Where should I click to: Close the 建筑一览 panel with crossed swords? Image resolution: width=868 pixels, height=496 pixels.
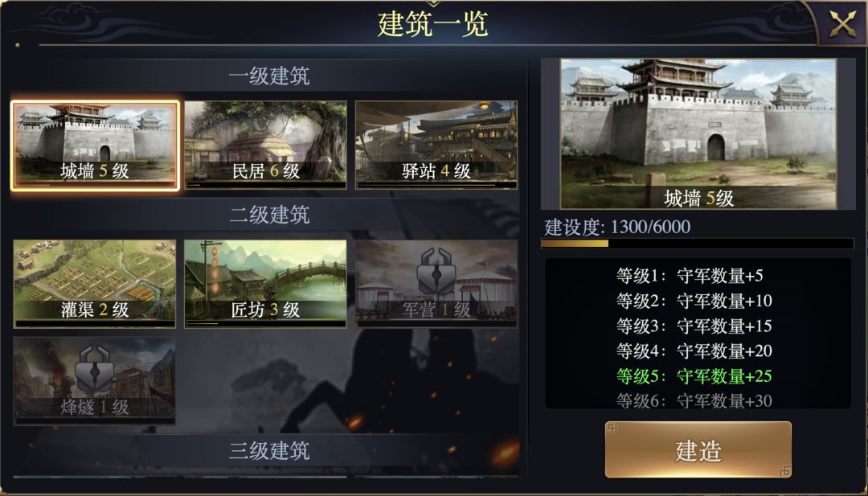pyautogui.click(x=842, y=24)
